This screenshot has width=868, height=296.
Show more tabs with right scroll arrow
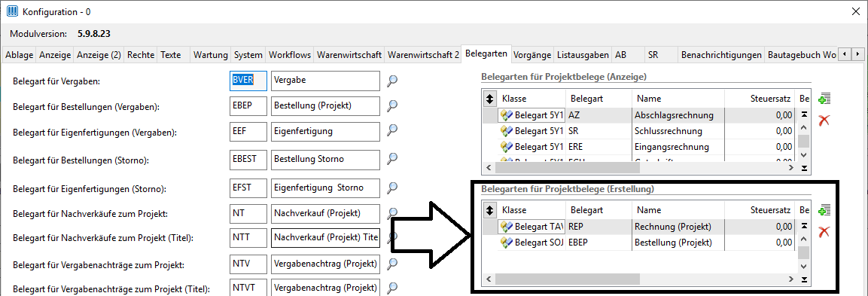857,54
